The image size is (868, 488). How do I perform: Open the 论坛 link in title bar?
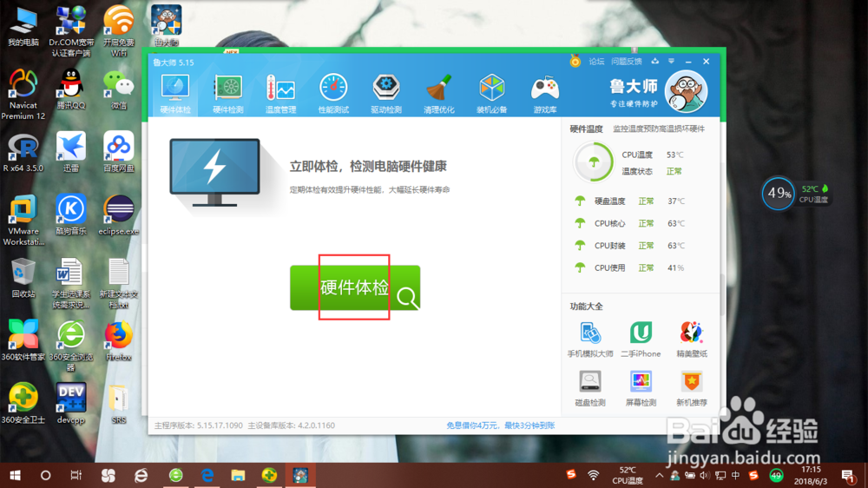pos(596,62)
